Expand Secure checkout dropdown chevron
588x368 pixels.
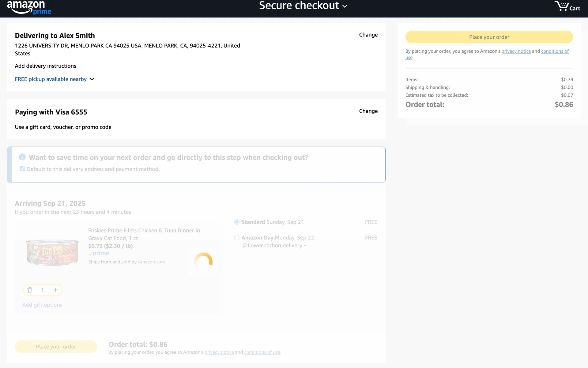[x=345, y=6]
